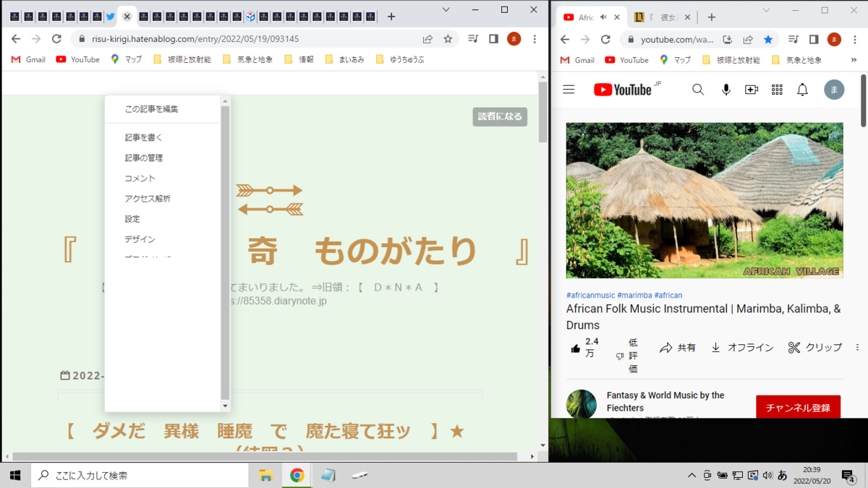The height and width of the screenshot is (488, 868).
Task: Show hidden system tray icons
Action: point(692,475)
